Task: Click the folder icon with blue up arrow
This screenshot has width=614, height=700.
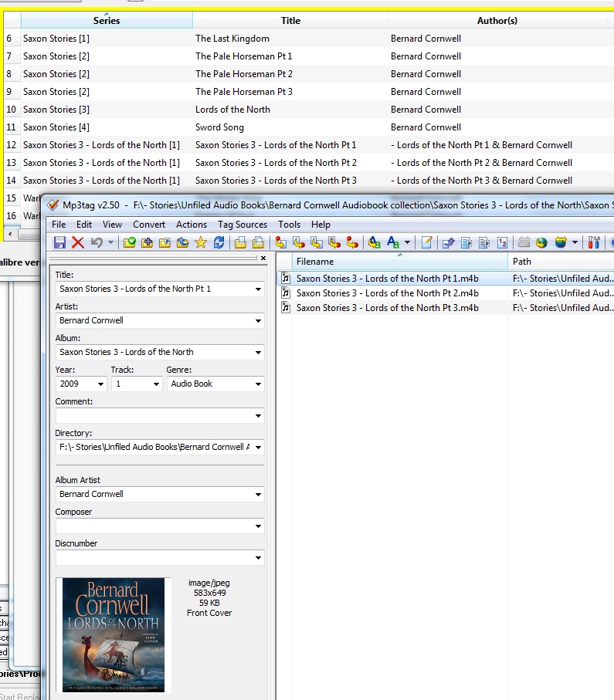Action: click(183, 242)
